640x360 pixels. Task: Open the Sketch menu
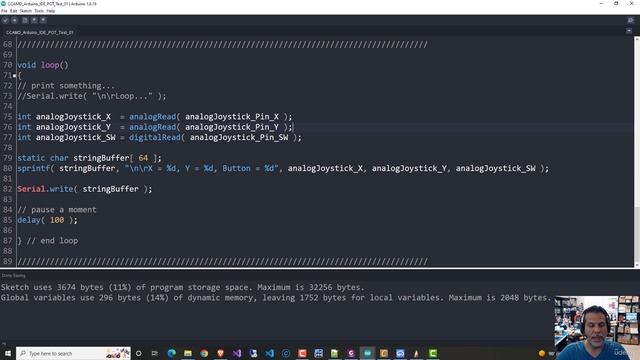click(x=26, y=11)
